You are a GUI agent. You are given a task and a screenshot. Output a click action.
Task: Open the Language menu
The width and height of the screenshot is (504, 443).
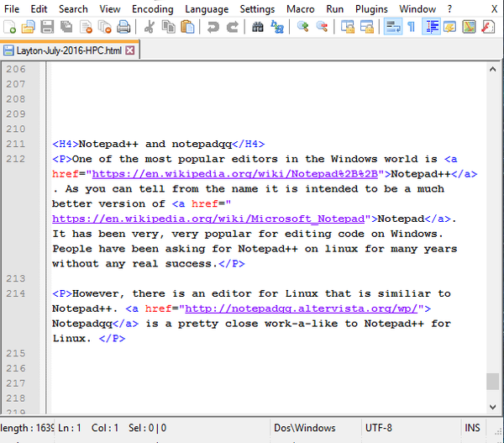pos(207,9)
